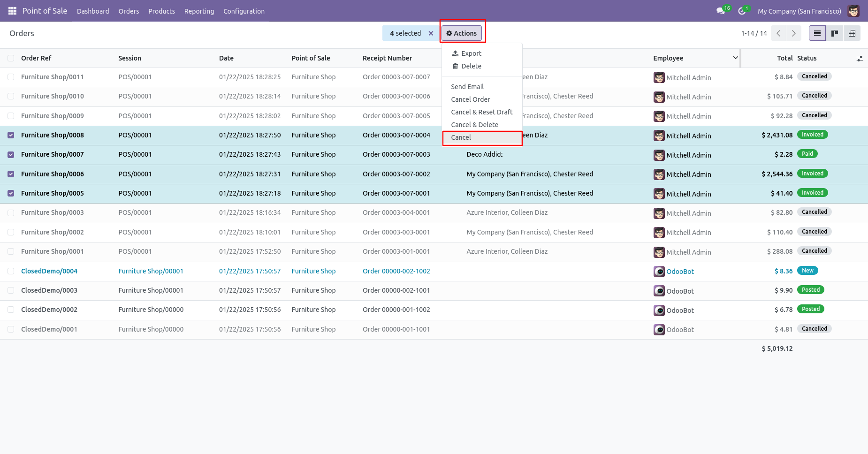The image size is (868, 454).
Task: Select the Cancel action in the menu
Action: click(482, 137)
